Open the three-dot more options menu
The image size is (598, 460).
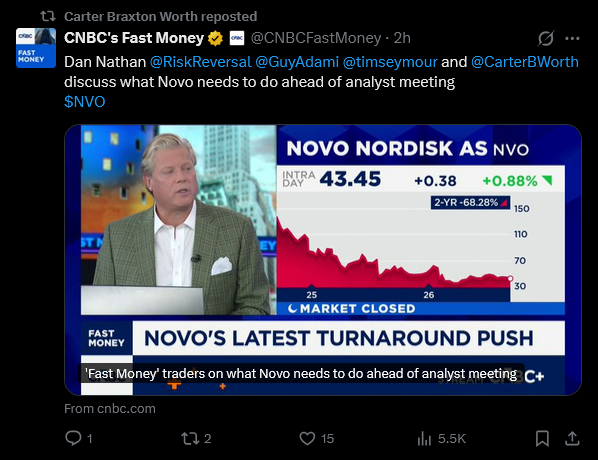pyautogui.click(x=572, y=38)
